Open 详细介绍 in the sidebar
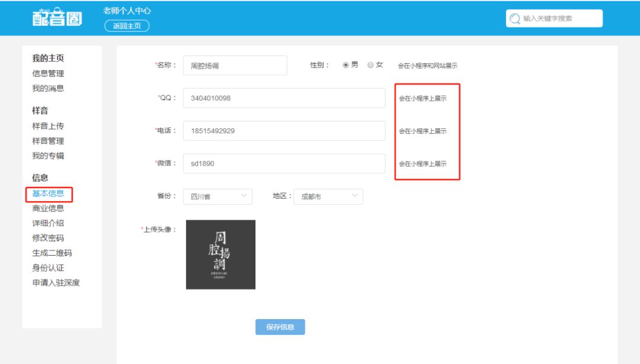 coord(48,223)
